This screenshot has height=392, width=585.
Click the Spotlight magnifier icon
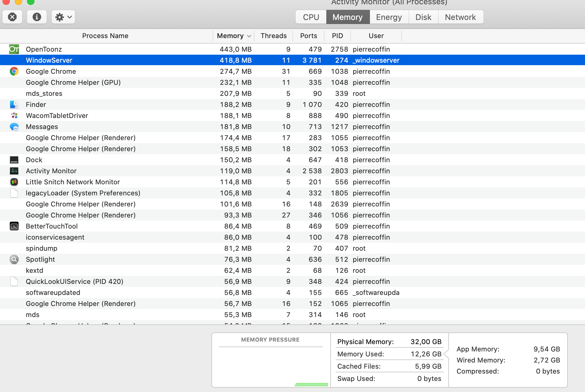(x=14, y=259)
